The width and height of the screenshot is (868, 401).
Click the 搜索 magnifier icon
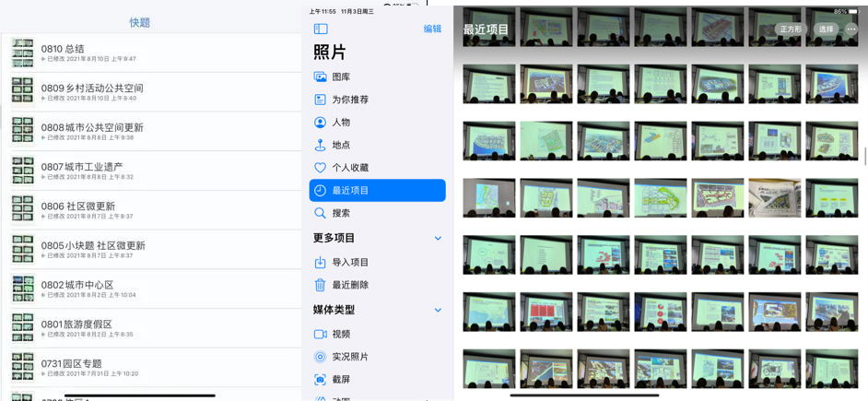(320, 213)
